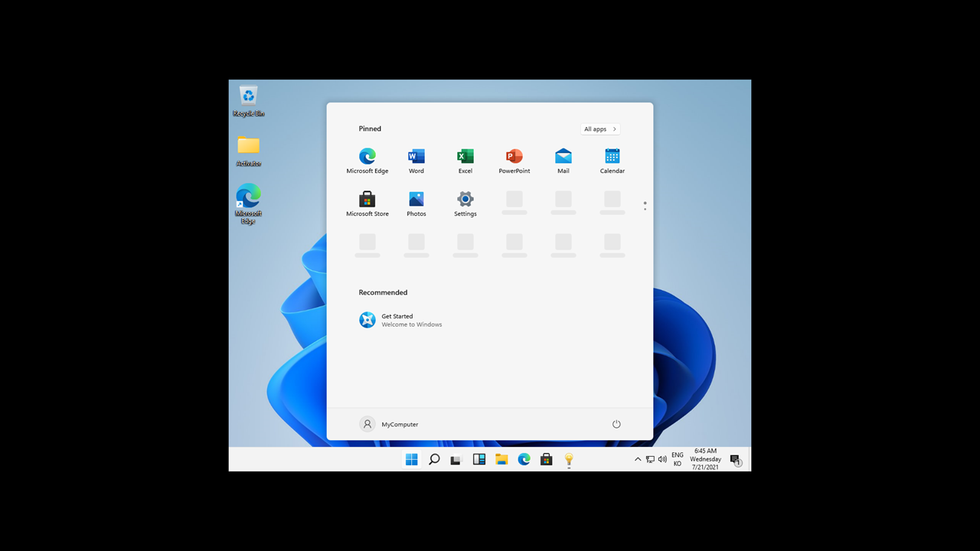The height and width of the screenshot is (551, 980).
Task: Open Search from the taskbar
Action: pos(434,459)
